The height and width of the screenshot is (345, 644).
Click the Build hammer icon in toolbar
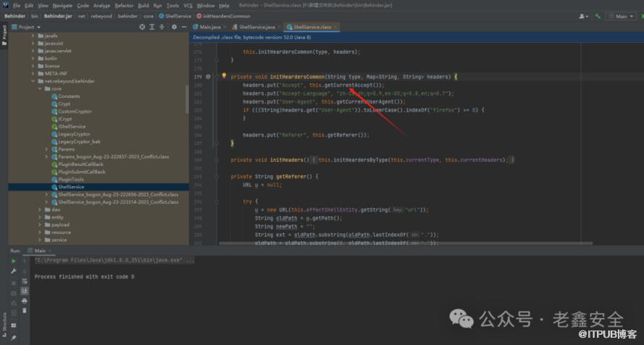(596, 16)
